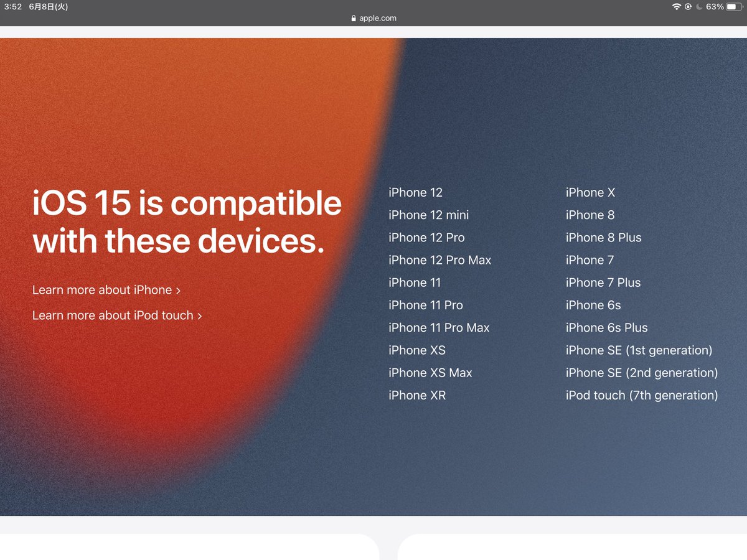
Task: Open Learn more about iPhone link
Action: (x=106, y=290)
